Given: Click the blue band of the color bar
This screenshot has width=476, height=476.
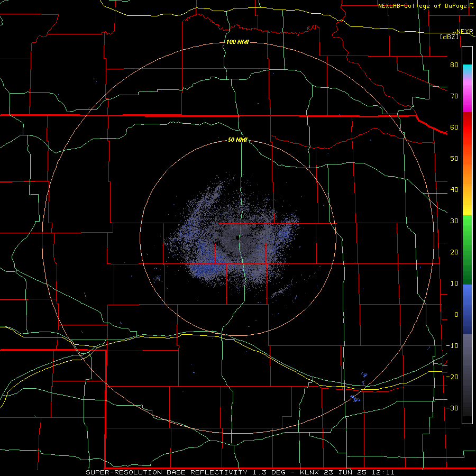Looking at the screenshot, I should (x=467, y=309).
